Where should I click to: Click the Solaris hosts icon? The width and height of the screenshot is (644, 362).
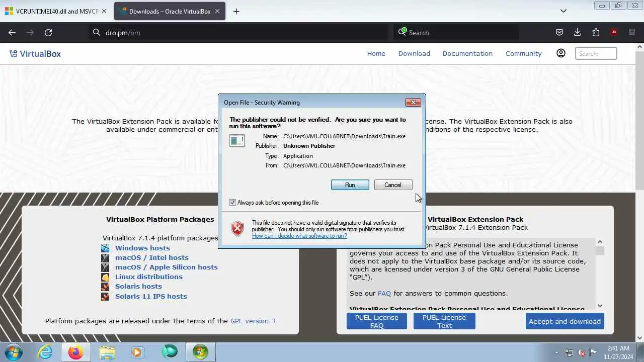click(105, 287)
